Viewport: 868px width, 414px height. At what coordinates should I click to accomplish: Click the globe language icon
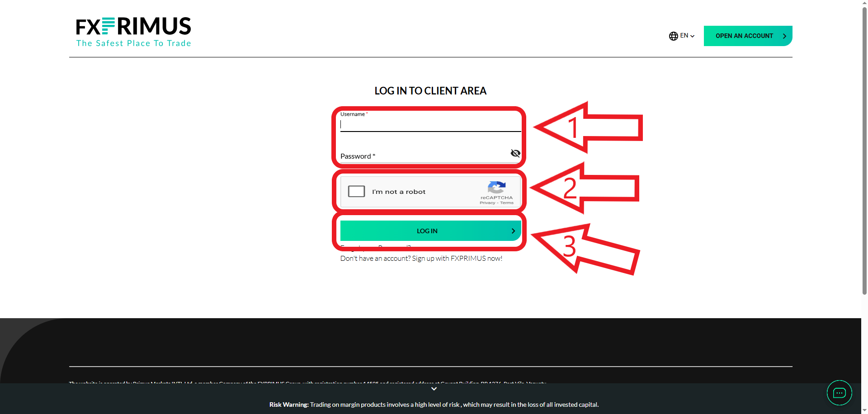673,36
